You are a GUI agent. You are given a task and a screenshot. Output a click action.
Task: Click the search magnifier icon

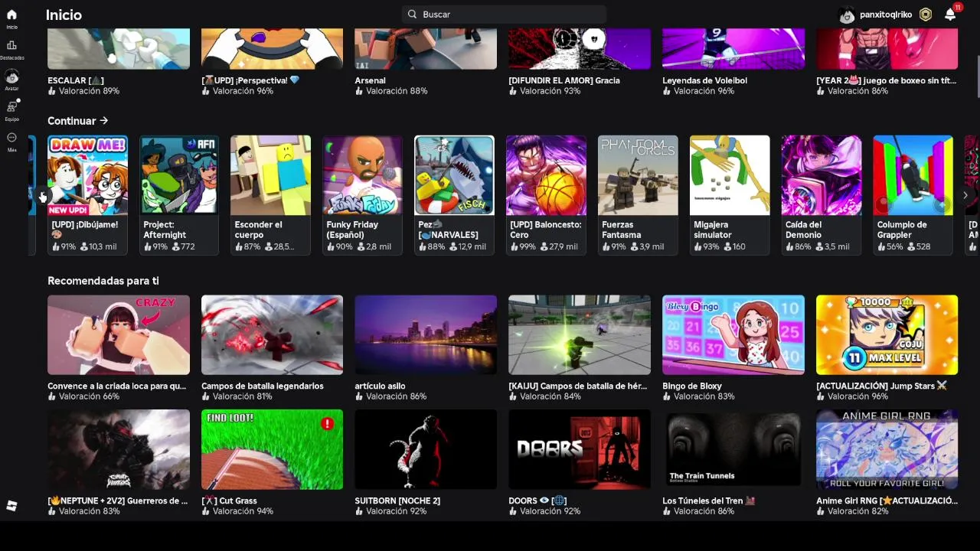(x=412, y=15)
